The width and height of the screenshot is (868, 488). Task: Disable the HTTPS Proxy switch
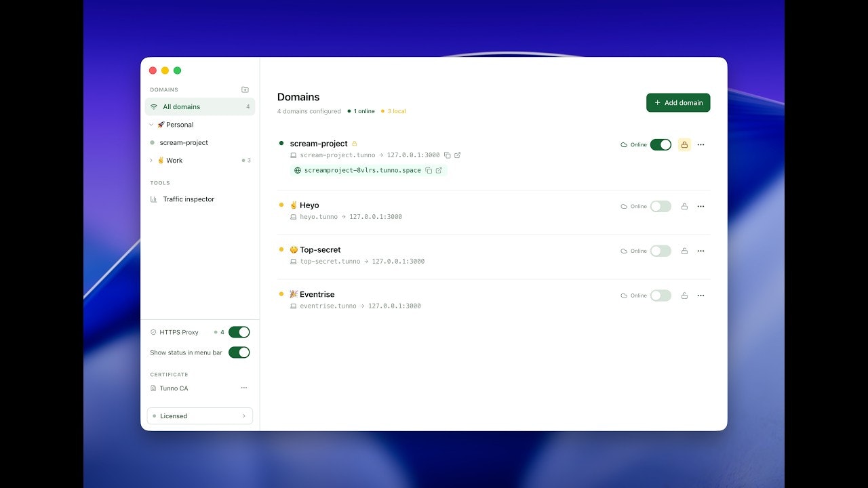point(239,332)
